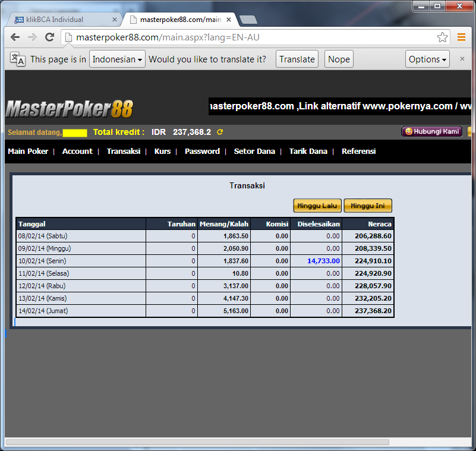Viewport: 476px width, 451px height.
Task: Click the scrolling Link alternatif banner text
Action: click(x=340, y=106)
